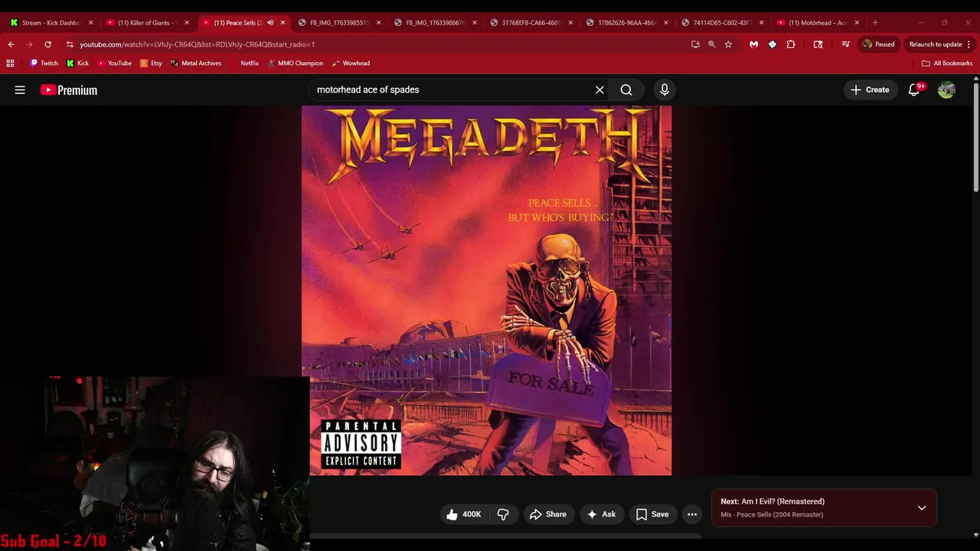The height and width of the screenshot is (551, 980).
Task: Open the Twitch bookmark
Action: [x=44, y=64]
